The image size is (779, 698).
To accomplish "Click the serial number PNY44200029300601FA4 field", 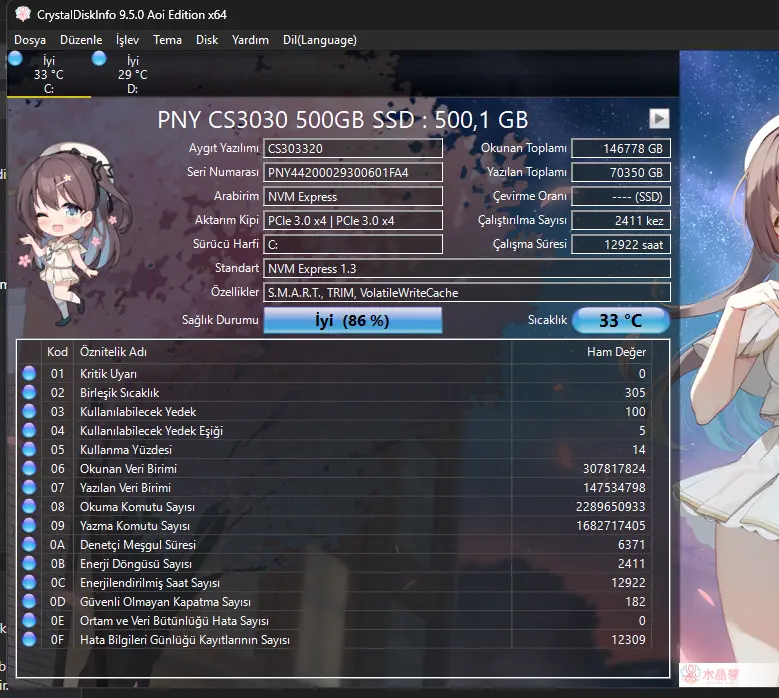I will point(353,172).
